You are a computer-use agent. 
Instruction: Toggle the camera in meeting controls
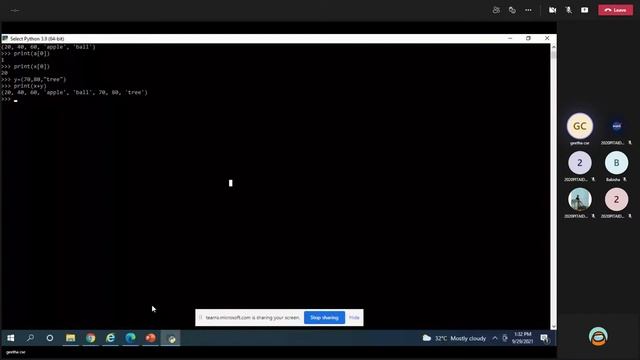[552, 10]
